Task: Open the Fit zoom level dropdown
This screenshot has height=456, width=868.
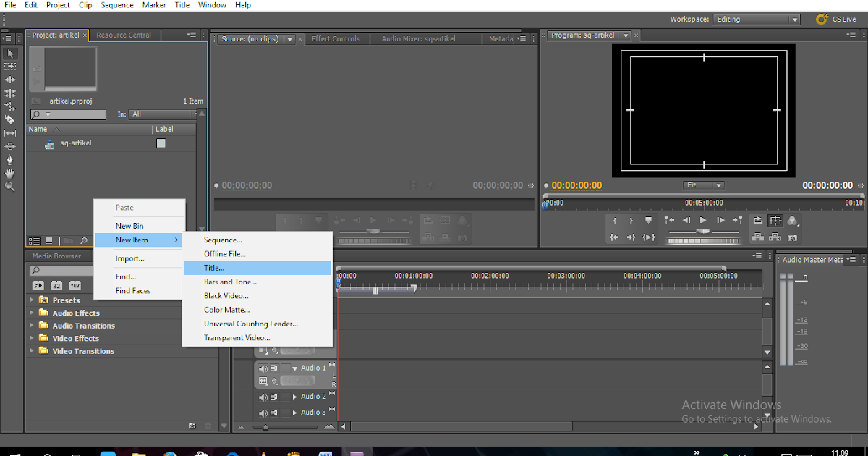Action: pos(703,186)
